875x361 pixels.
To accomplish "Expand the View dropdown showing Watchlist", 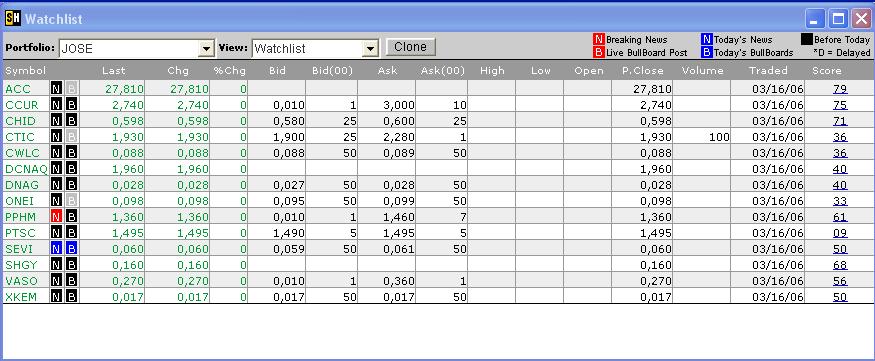I will click(371, 49).
